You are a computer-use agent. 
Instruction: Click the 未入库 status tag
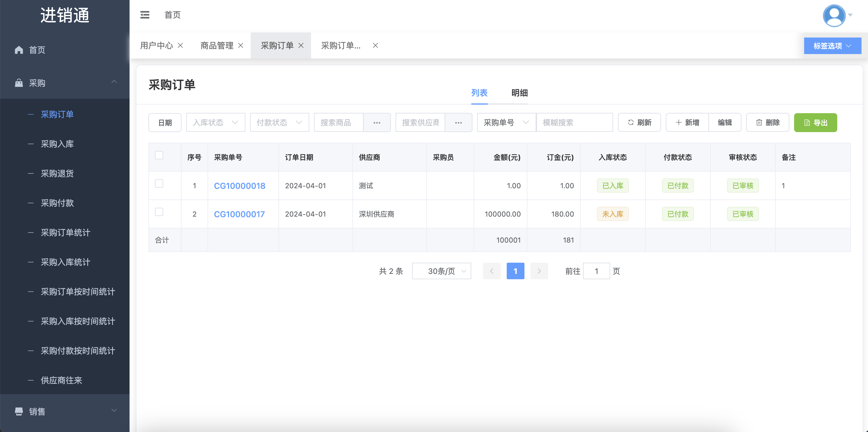(x=613, y=214)
